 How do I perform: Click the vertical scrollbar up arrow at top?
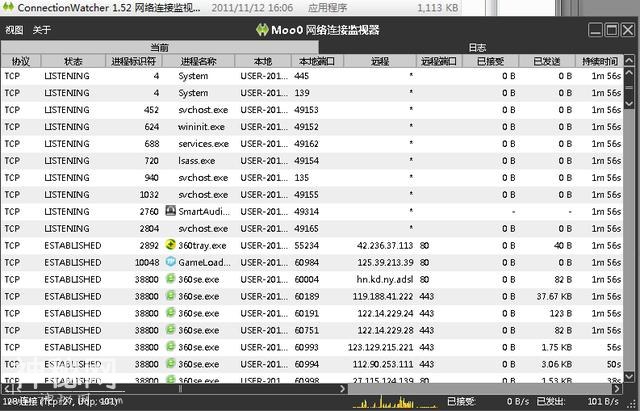(x=629, y=61)
